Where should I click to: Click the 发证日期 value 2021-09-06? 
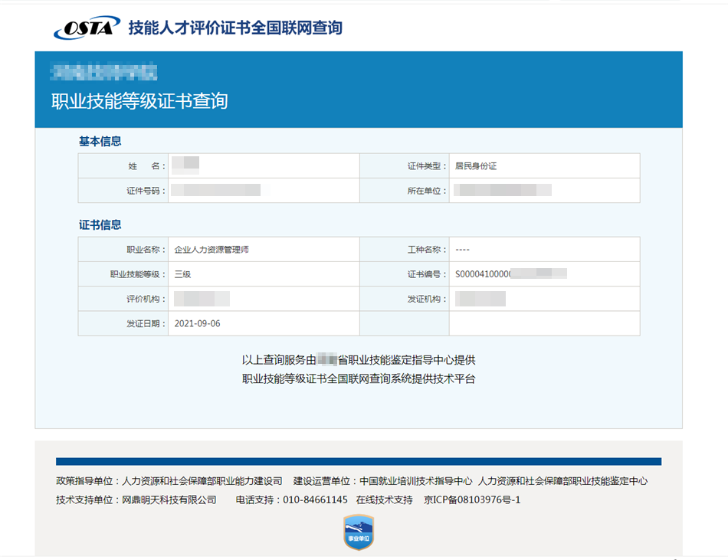tap(198, 323)
